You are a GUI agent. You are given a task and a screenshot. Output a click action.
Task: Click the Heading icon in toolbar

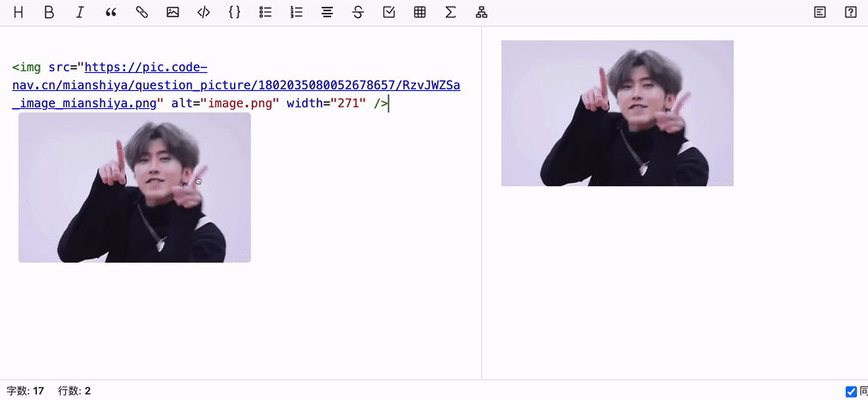(x=18, y=12)
